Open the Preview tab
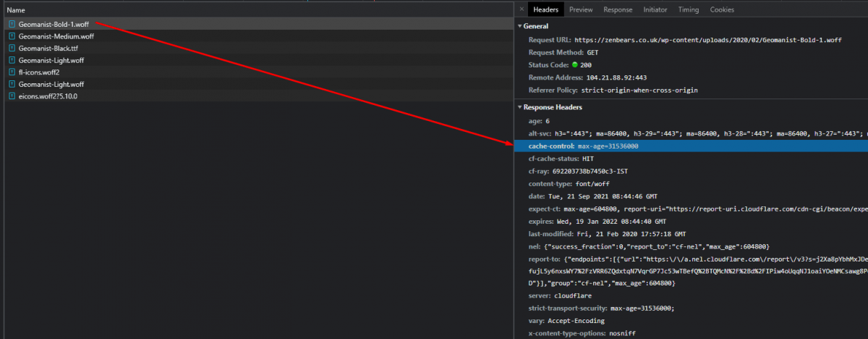The width and height of the screenshot is (868, 339). [581, 9]
